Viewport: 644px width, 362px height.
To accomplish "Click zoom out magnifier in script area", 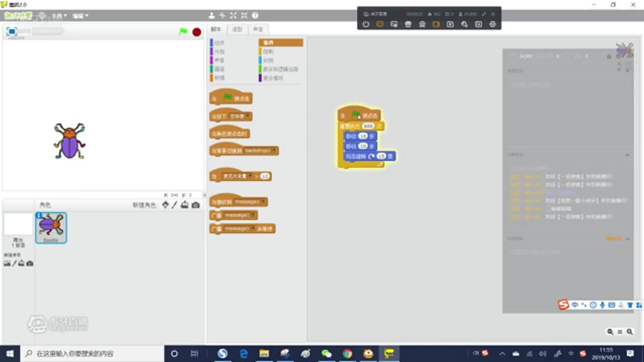I will [x=610, y=332].
